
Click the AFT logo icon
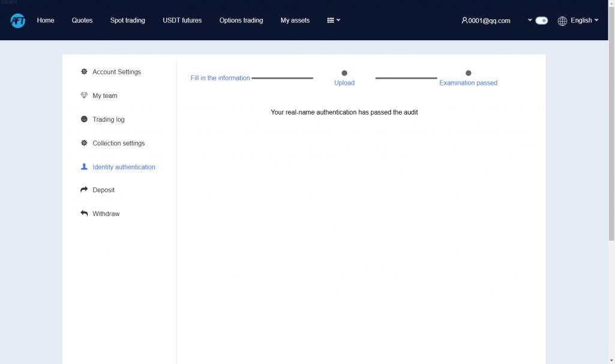pyautogui.click(x=17, y=20)
